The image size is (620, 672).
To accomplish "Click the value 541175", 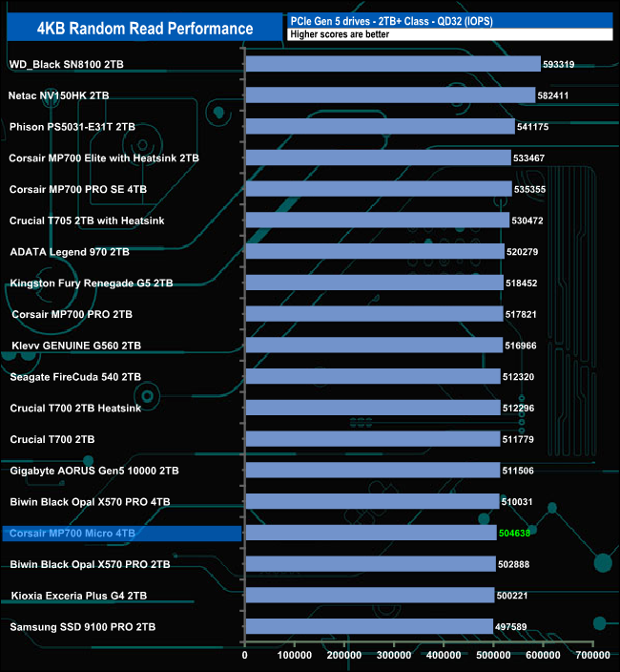I will coord(532,127).
